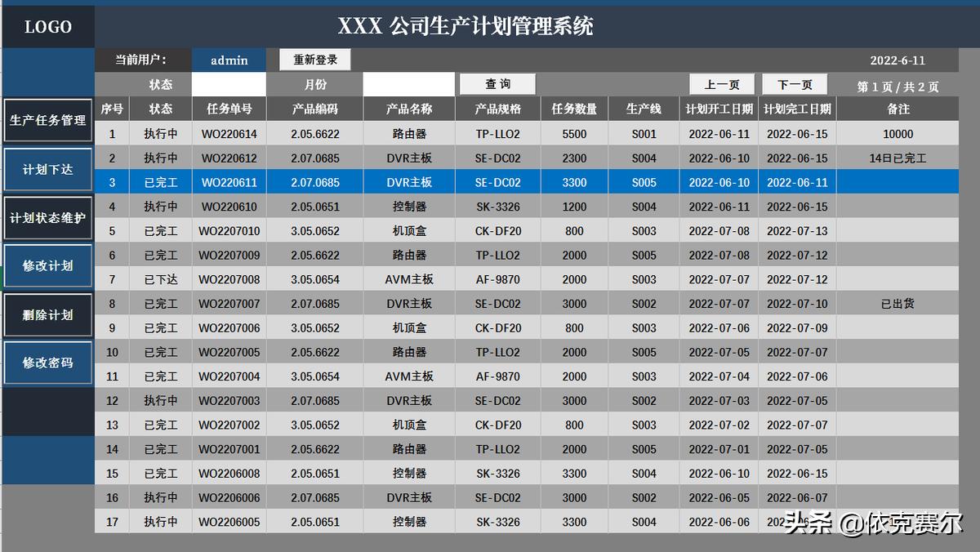Click the remark 14日已完工 on row 2
980x552 pixels.
coord(898,158)
